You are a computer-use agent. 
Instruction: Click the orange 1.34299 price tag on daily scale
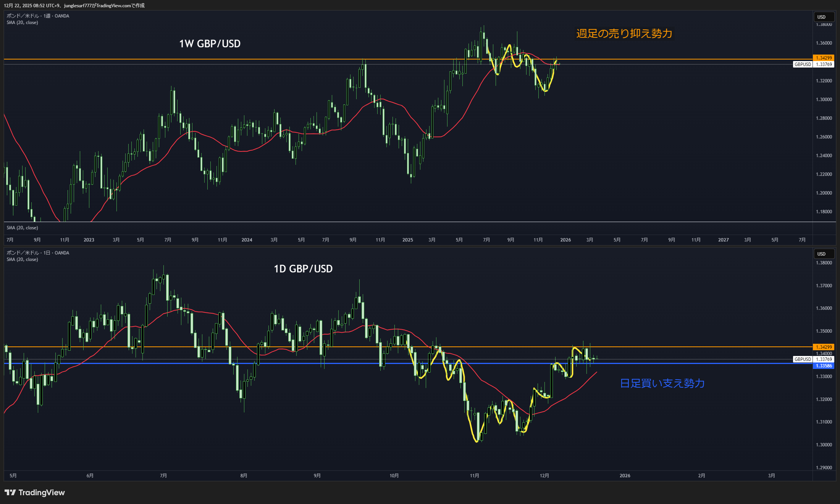pos(824,347)
